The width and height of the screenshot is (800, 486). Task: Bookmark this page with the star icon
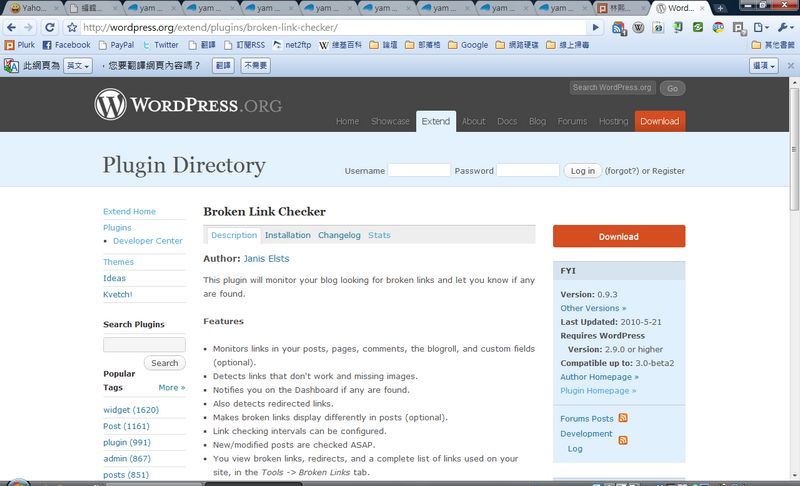72,28
